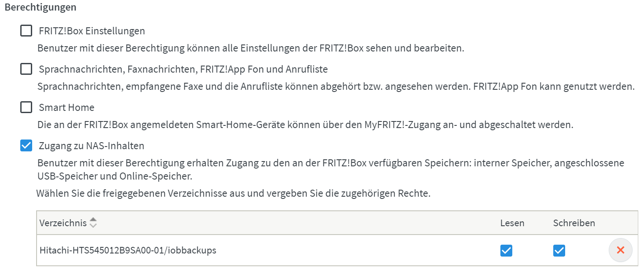Remove the iobbackups directory with red X
Image resolution: width=644 pixels, height=268 pixels.
coord(620,250)
